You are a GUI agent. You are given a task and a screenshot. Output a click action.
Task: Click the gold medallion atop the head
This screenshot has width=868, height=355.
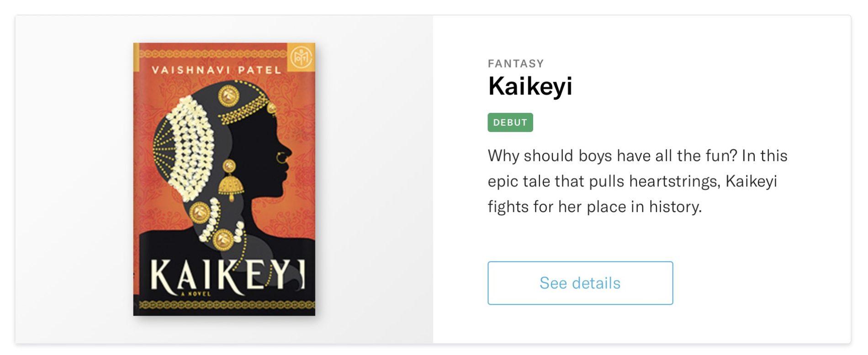(228, 96)
